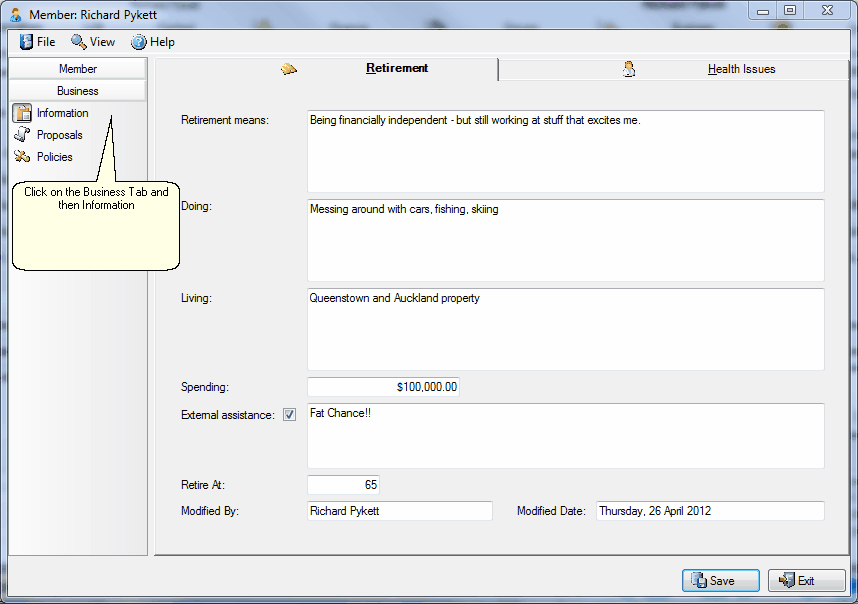Click the Health Issues person icon
The width and height of the screenshot is (858, 604).
629,69
